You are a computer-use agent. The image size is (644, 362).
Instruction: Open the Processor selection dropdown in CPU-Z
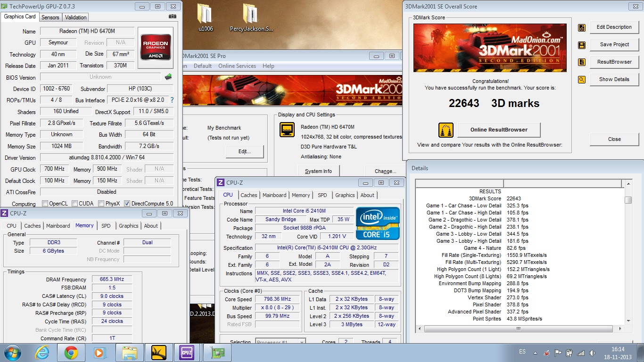(281, 342)
